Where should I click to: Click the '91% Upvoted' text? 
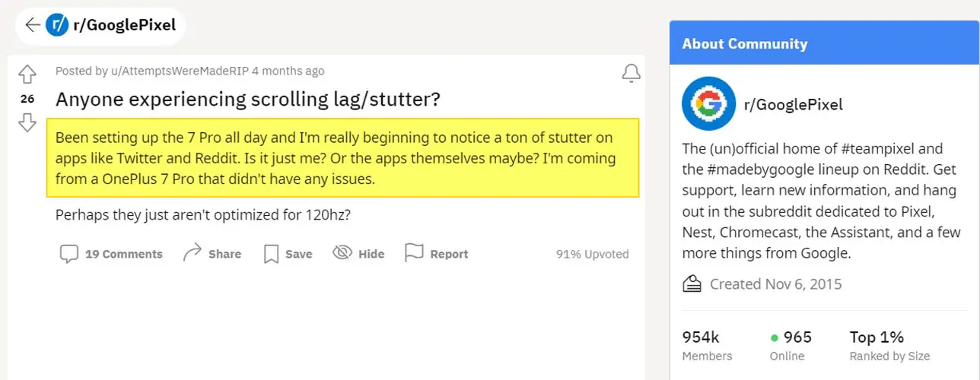tap(593, 254)
